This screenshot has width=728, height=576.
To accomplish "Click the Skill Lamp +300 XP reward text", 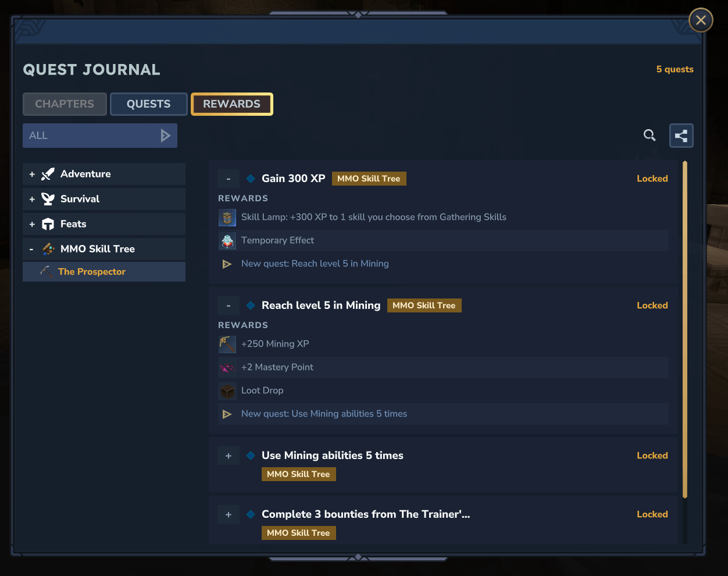I will (374, 217).
